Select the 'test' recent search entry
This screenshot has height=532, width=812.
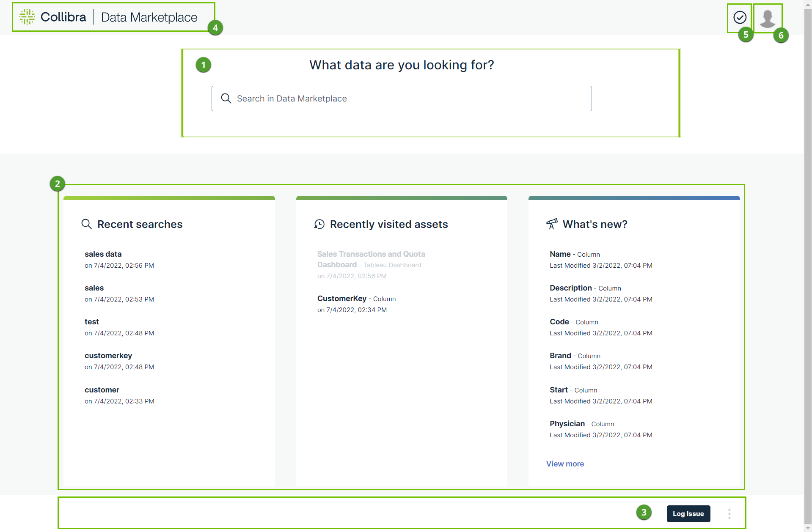pos(91,322)
